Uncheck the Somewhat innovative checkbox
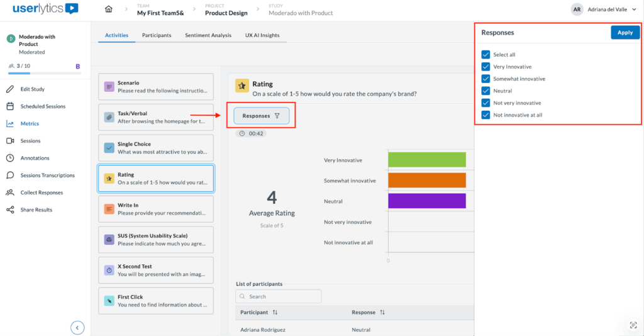The height and width of the screenshot is (336, 644). point(486,79)
